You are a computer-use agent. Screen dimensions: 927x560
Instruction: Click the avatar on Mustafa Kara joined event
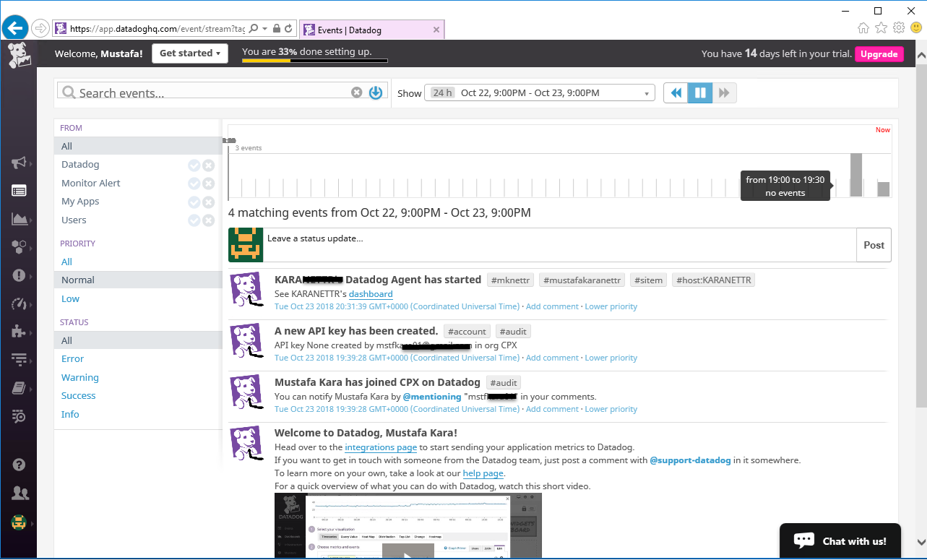246,392
